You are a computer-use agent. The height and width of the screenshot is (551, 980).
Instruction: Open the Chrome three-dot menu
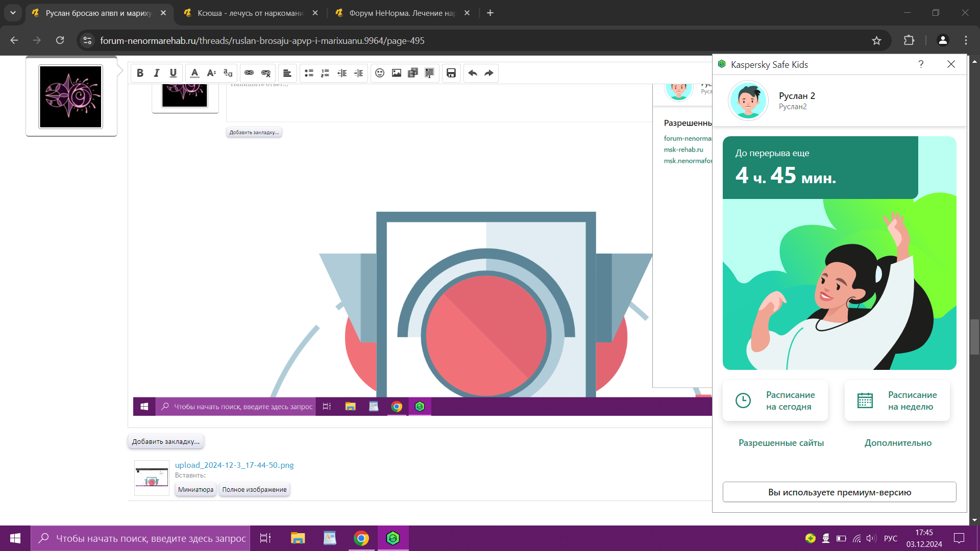pos(966,40)
